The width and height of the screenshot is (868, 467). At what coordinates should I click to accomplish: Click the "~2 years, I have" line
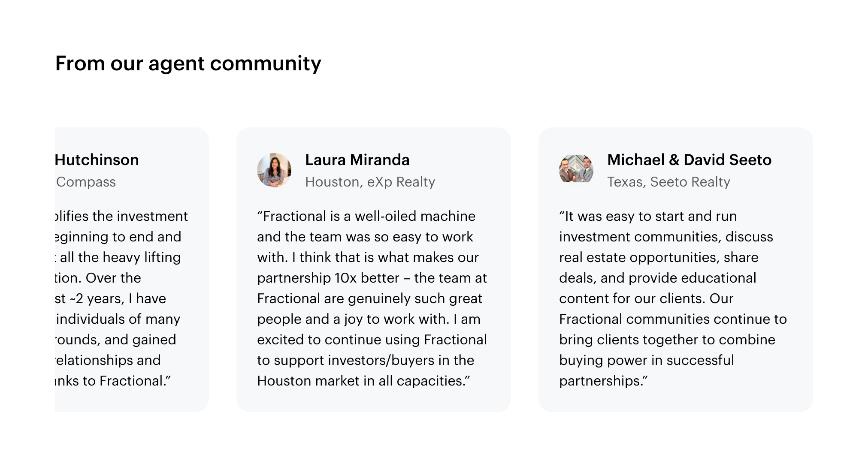tap(111, 298)
